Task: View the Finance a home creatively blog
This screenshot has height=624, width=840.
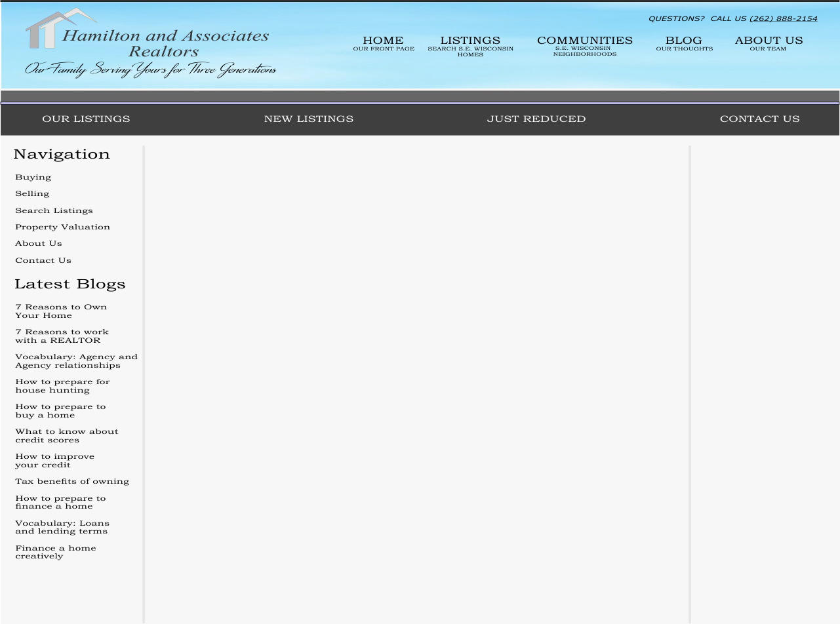Action: click(55, 552)
